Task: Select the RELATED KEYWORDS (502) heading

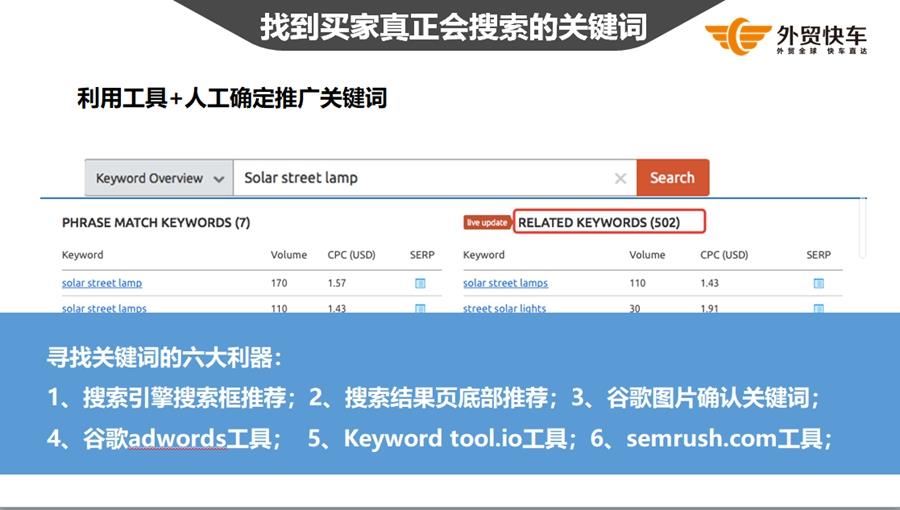Action: point(609,222)
